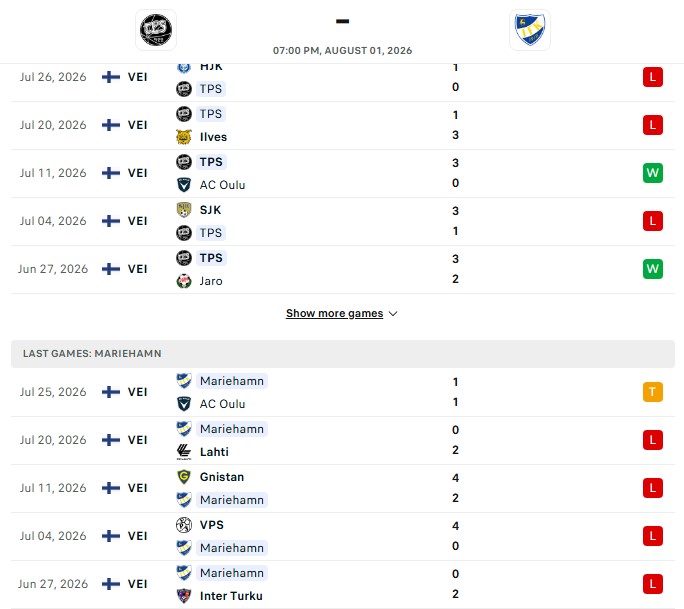Click the Ilves team logo

point(184,137)
